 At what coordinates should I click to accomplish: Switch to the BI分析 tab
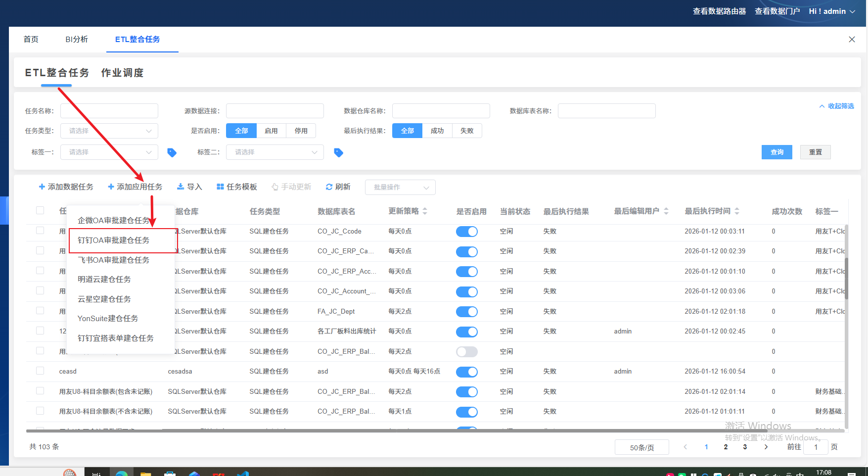(77, 40)
